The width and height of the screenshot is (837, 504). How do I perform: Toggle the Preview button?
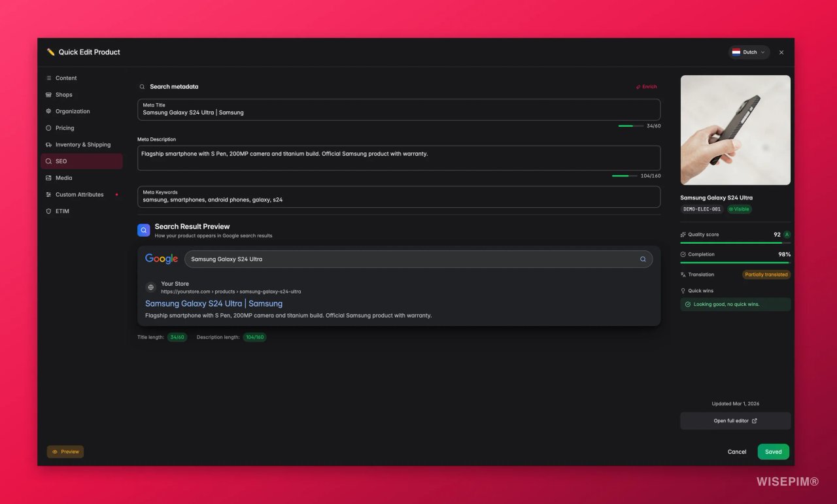[x=65, y=452]
